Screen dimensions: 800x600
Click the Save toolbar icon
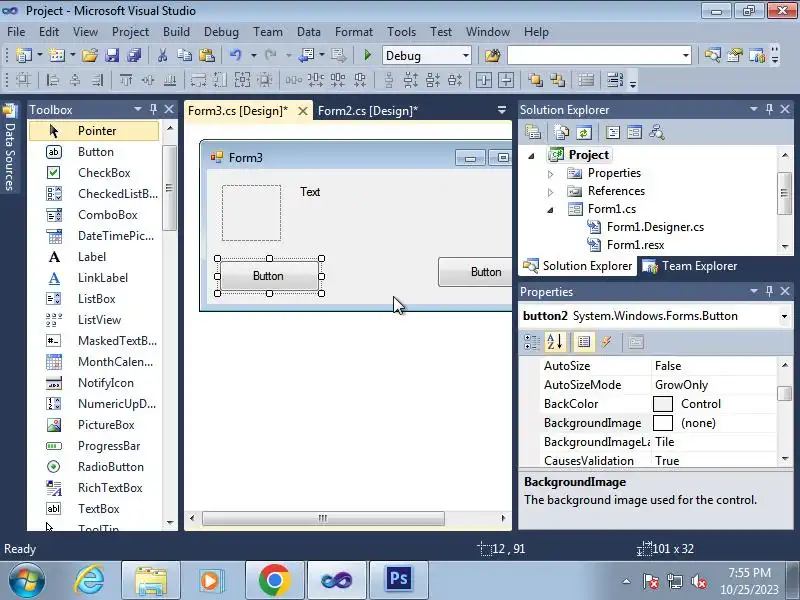[112, 55]
